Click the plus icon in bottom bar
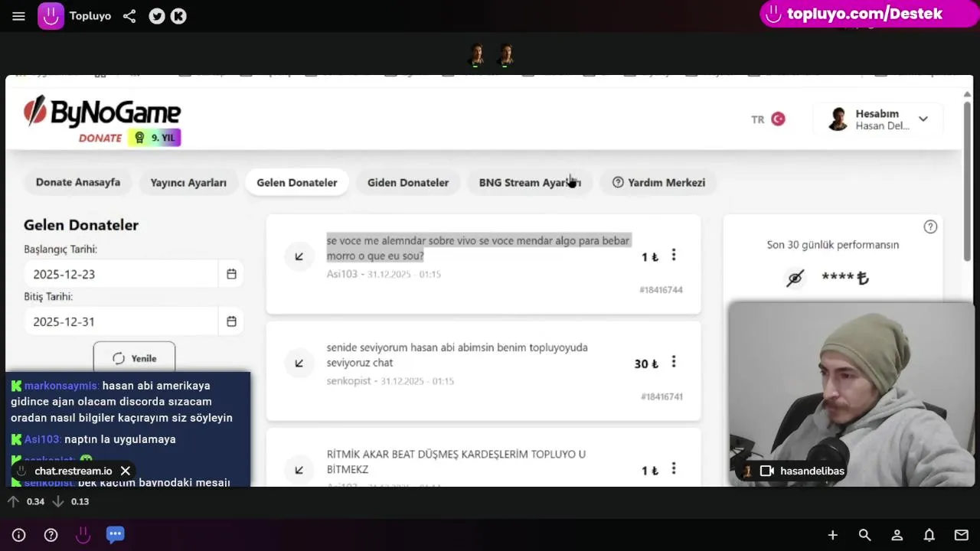Screen dimensions: 980x551 click(x=832, y=535)
